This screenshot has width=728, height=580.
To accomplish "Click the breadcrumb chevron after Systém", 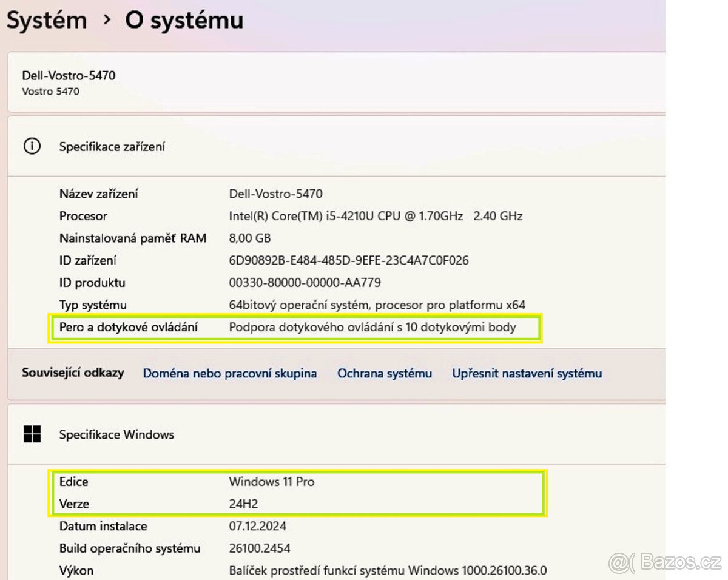I will coord(107,20).
